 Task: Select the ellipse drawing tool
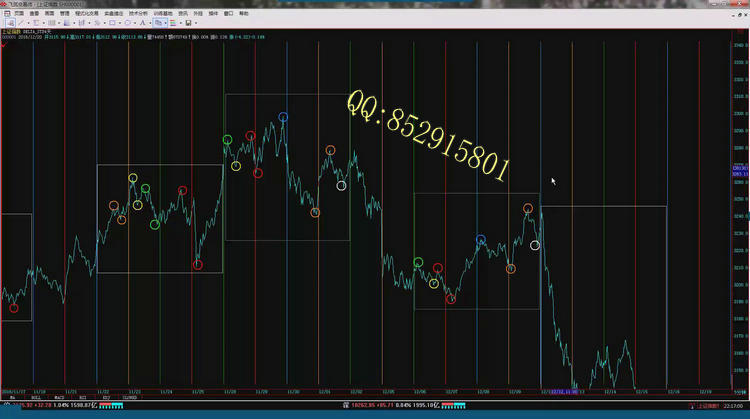click(127, 22)
